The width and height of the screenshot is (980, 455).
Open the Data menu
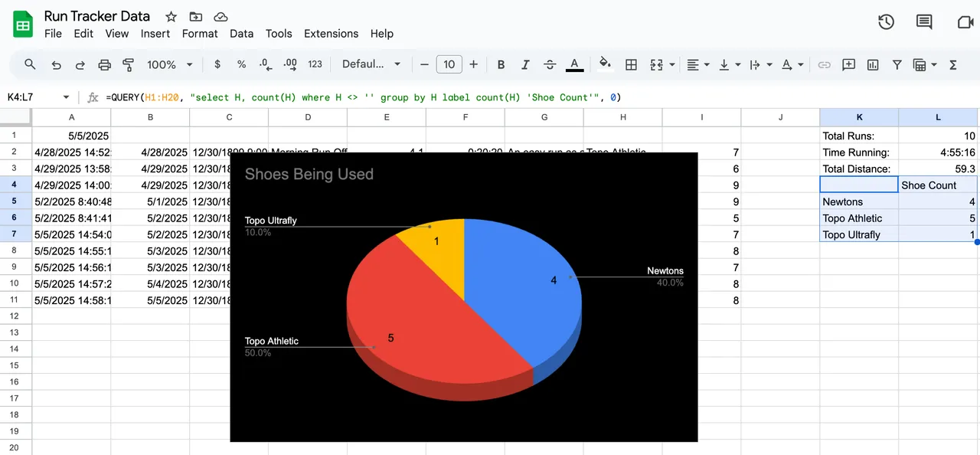point(241,34)
